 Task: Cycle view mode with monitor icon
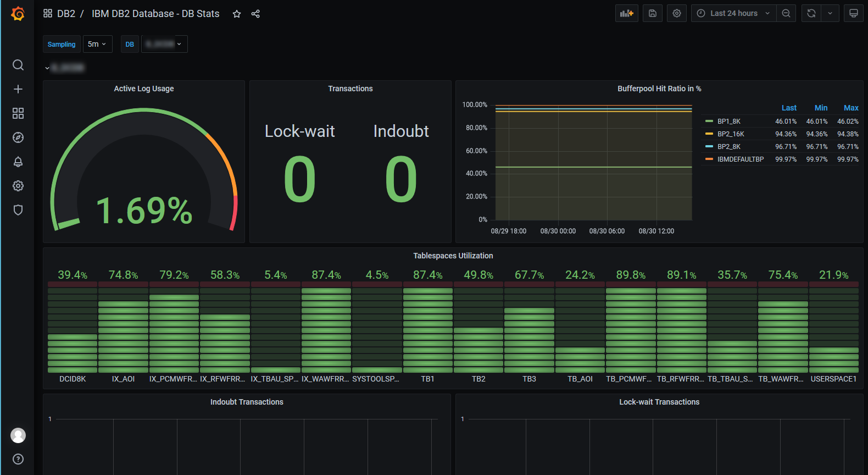tap(854, 13)
